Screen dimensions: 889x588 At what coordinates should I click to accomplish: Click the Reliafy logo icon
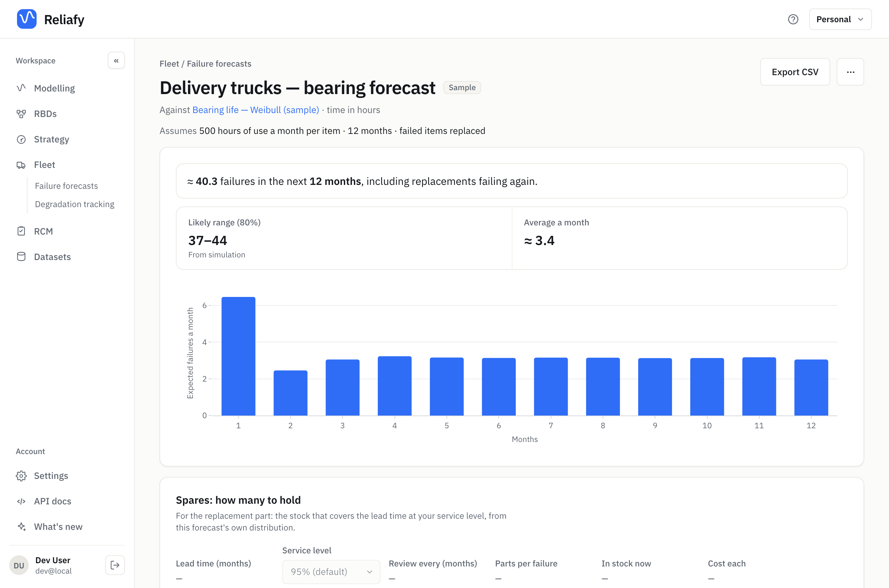click(x=26, y=19)
